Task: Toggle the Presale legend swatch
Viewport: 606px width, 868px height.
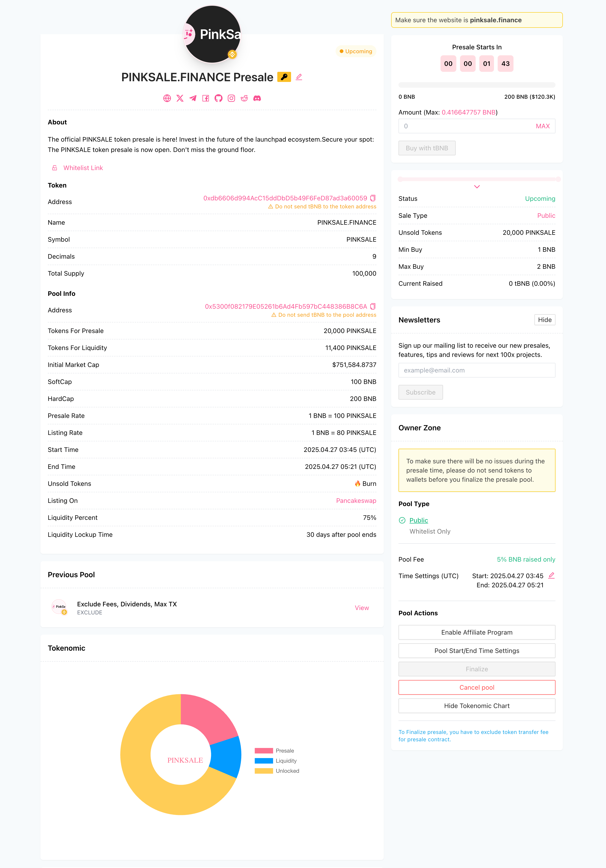Action: (x=264, y=751)
